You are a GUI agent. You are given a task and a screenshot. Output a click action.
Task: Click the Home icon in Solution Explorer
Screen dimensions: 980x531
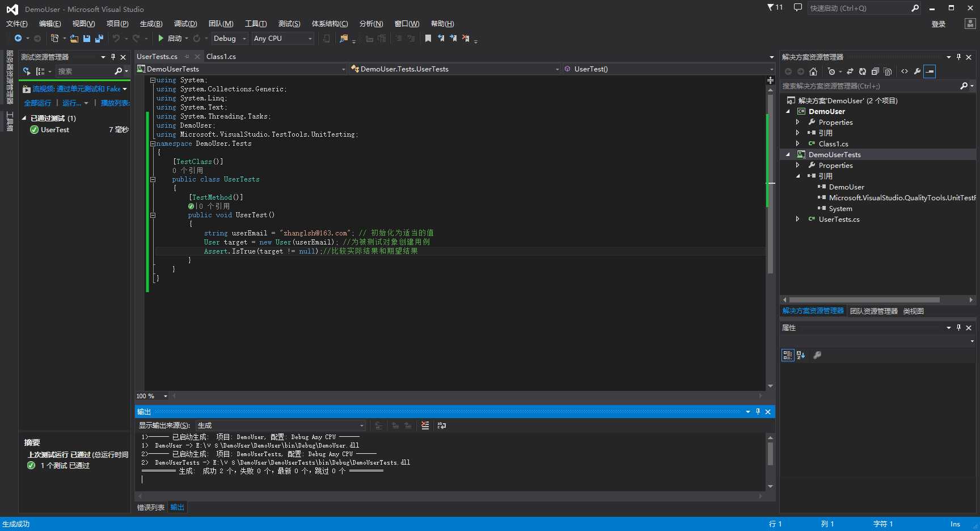click(813, 71)
